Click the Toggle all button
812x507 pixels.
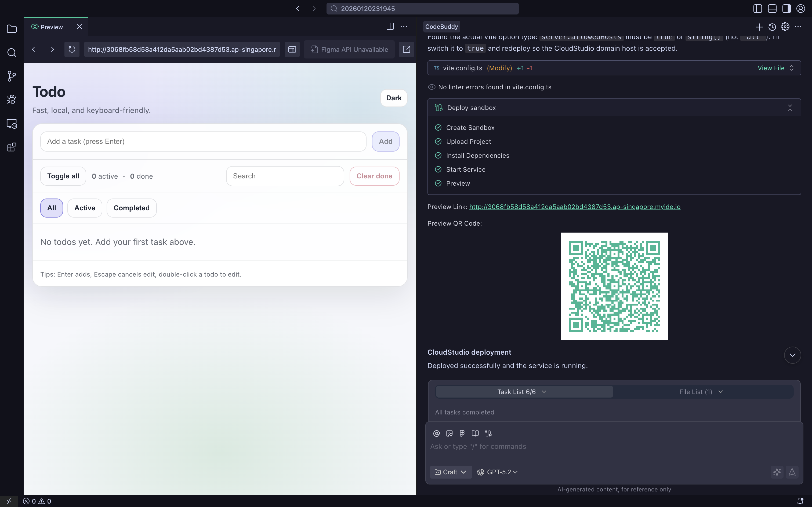pyautogui.click(x=63, y=176)
